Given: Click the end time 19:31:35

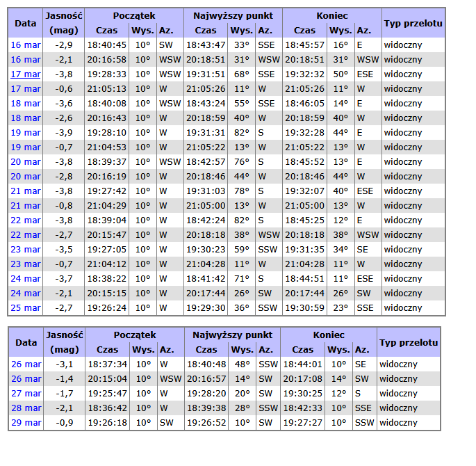Looking at the screenshot, I should coord(304,249).
